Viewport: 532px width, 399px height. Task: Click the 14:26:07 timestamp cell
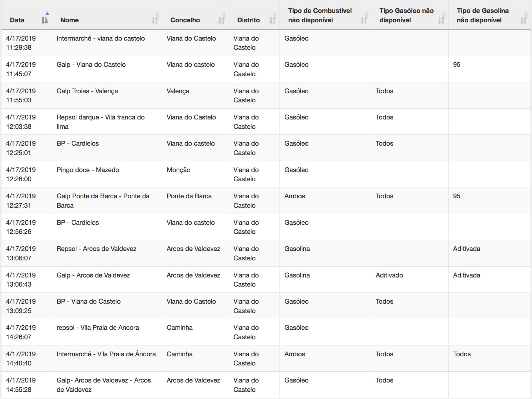click(19, 337)
